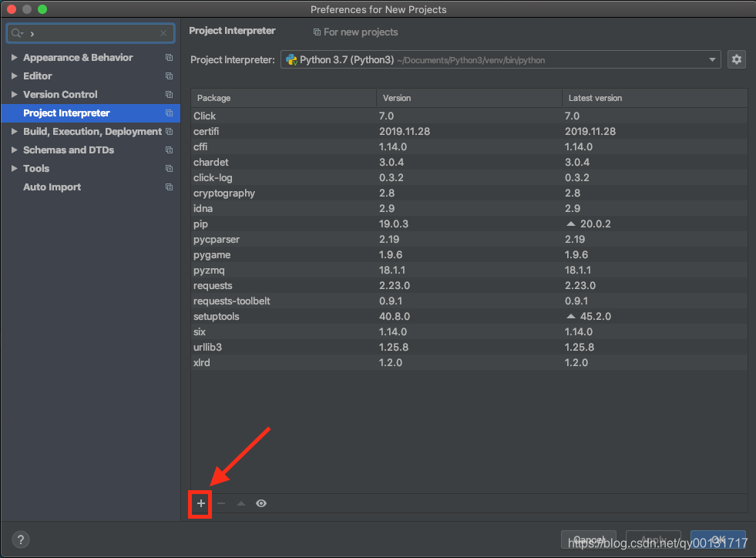
Task: Select the pycparser package row
Action: click(x=469, y=239)
